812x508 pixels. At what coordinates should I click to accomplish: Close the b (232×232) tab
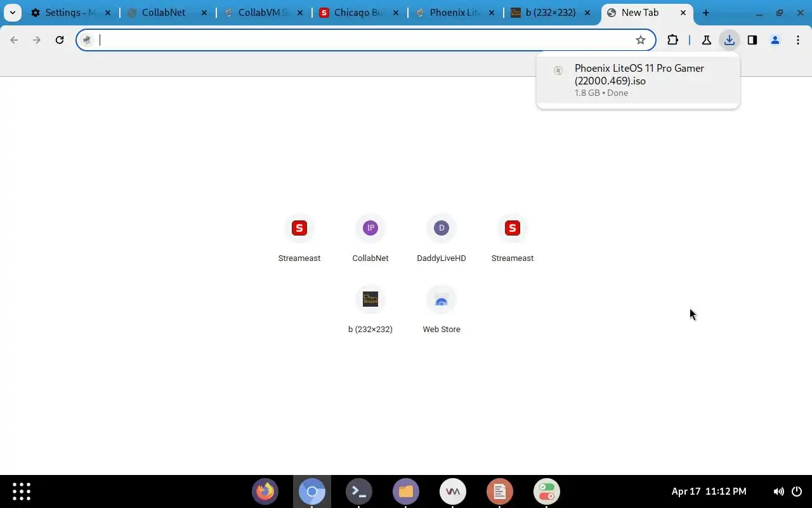coord(587,13)
